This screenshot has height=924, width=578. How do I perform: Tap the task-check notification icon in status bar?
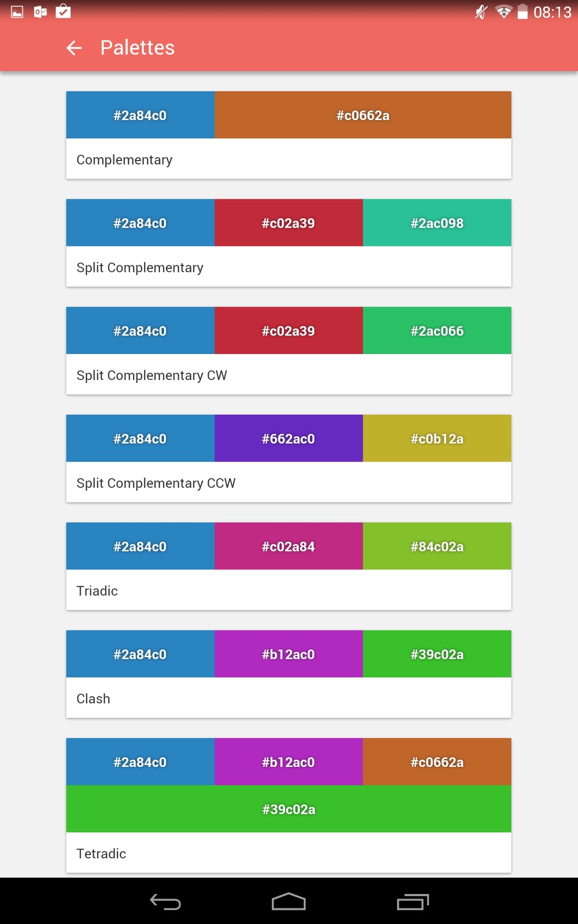click(63, 12)
